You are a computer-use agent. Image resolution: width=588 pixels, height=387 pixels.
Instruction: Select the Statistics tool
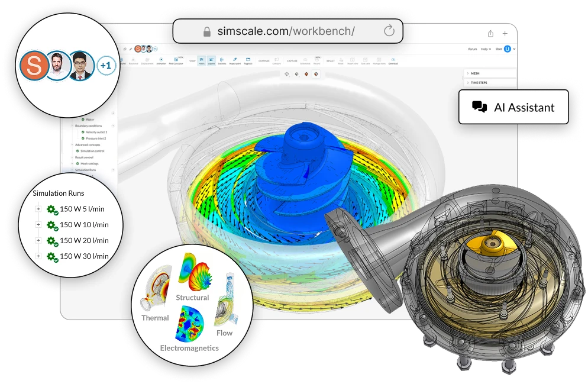click(222, 60)
